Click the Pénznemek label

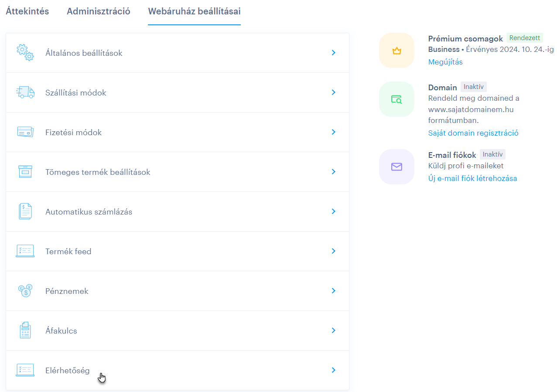click(67, 291)
